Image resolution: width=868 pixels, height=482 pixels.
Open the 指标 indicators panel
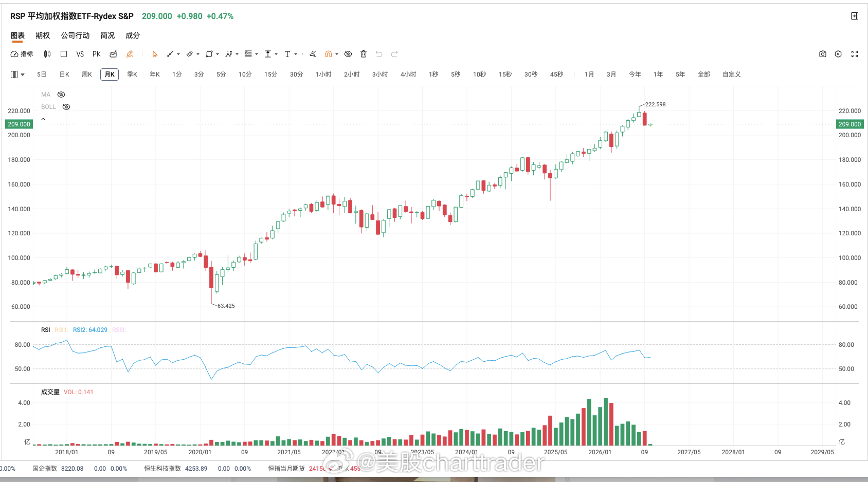(x=22, y=54)
